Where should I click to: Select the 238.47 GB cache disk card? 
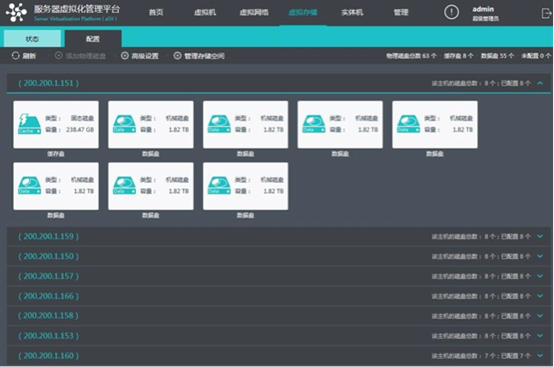pyautogui.click(x=56, y=124)
